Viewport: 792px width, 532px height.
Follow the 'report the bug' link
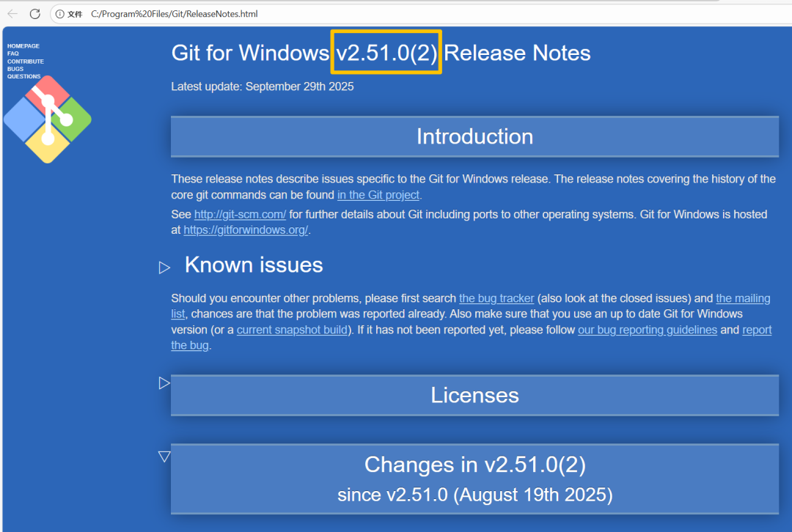[x=757, y=330]
